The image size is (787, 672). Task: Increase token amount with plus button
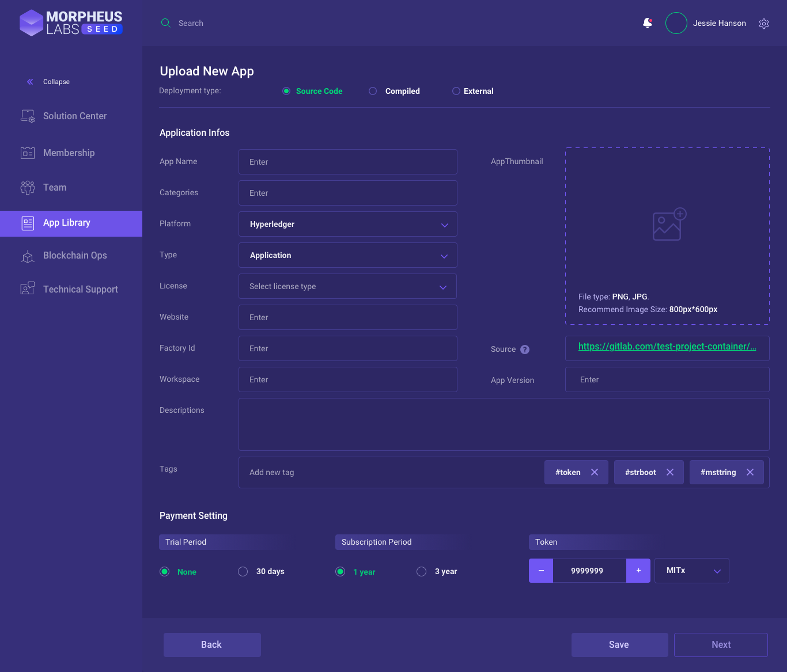click(x=638, y=571)
